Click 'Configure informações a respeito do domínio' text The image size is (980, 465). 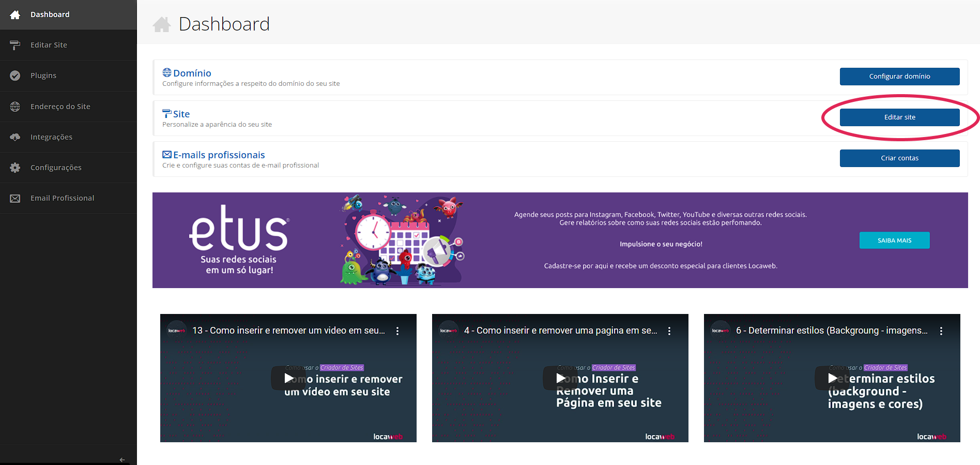[x=251, y=84]
